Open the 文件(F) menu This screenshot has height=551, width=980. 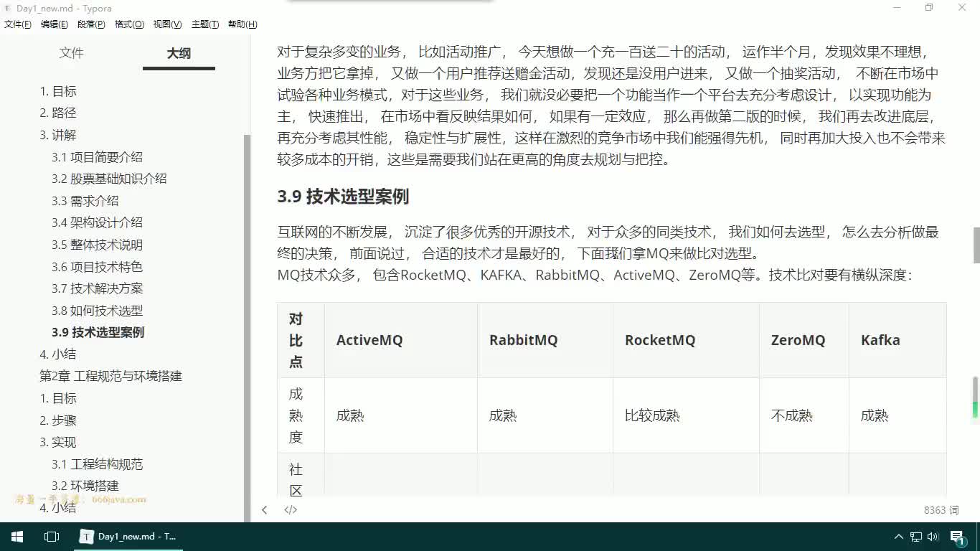pos(18,24)
